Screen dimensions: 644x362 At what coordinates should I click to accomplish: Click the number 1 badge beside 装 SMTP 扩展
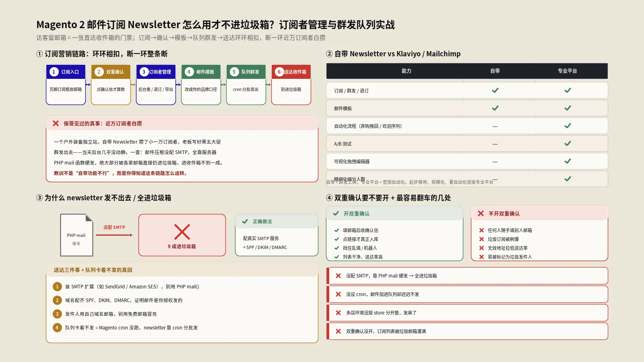[x=57, y=287]
